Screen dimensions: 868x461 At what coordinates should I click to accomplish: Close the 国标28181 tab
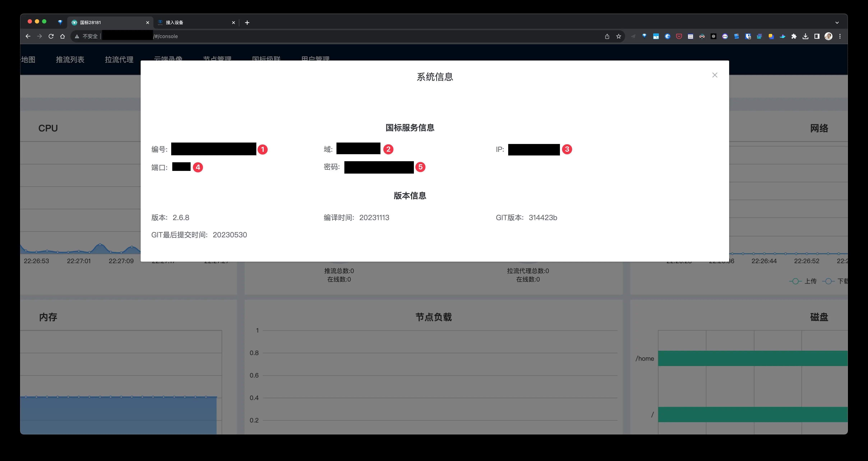click(x=147, y=23)
